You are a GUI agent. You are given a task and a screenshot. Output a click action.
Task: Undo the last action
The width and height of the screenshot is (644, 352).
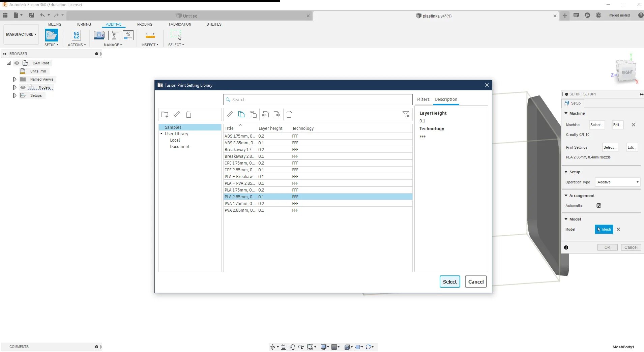coord(42,15)
